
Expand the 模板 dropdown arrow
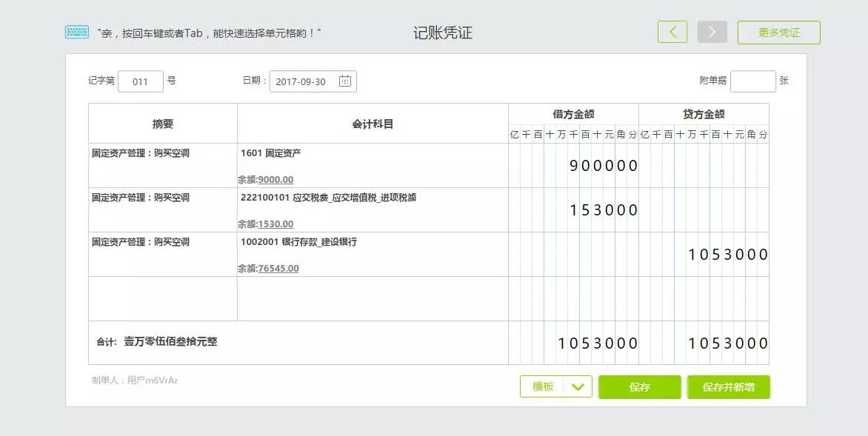tap(578, 386)
